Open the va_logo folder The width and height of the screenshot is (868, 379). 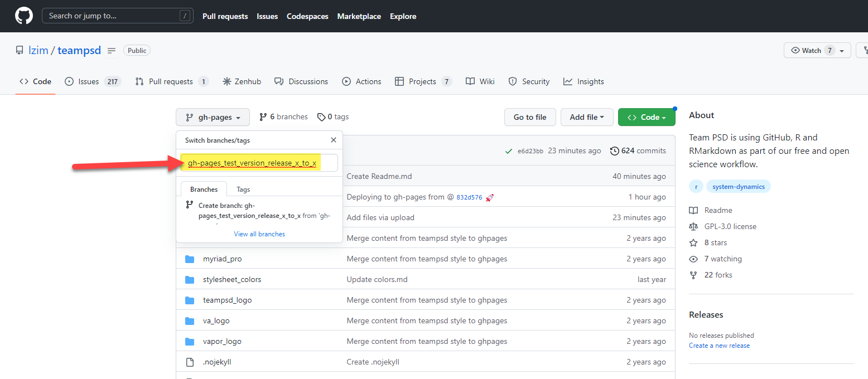pos(216,320)
